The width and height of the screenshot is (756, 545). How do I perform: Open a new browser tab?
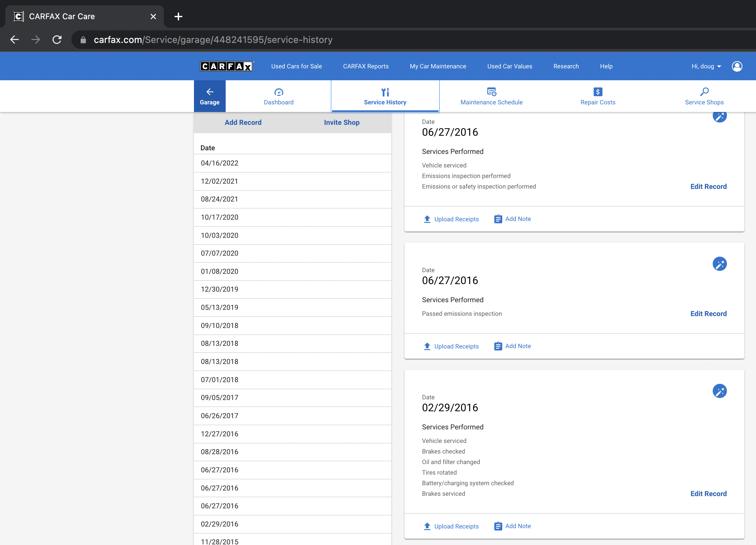(178, 16)
